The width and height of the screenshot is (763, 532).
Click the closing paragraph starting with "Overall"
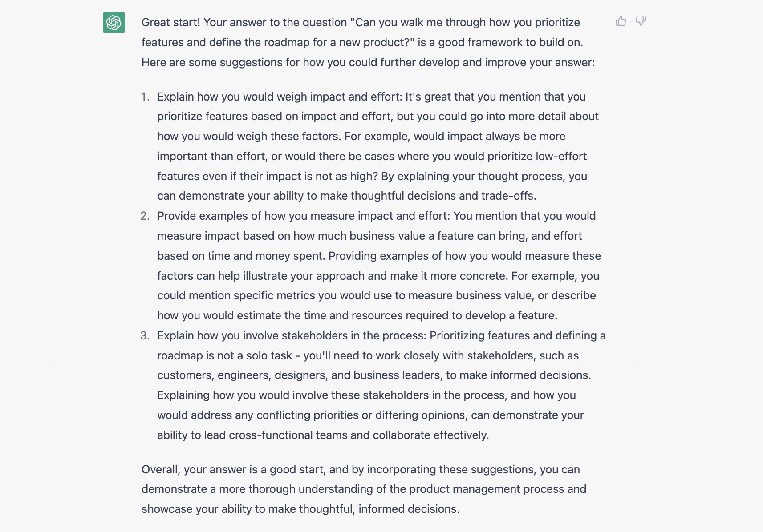click(x=364, y=489)
